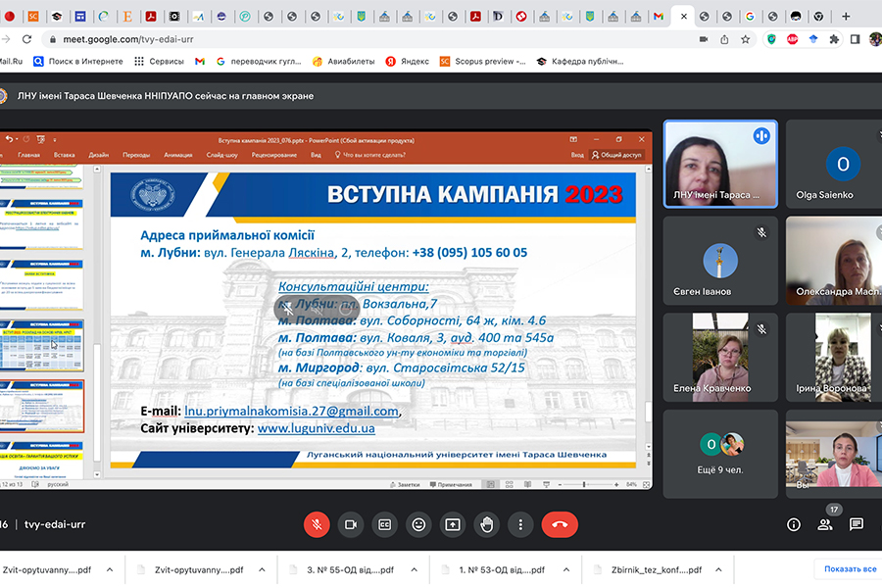Toggle Chrome side panel icon
Viewport: 882px width, 588px height.
coord(855,39)
